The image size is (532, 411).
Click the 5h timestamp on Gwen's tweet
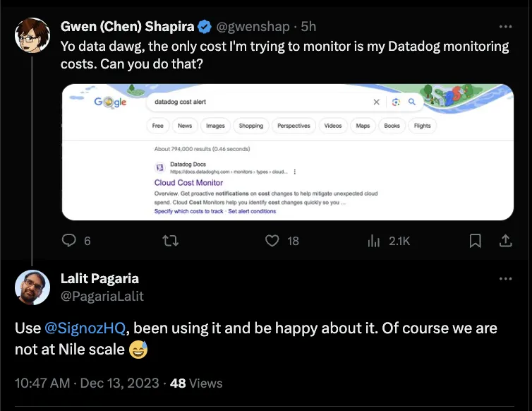pos(308,27)
